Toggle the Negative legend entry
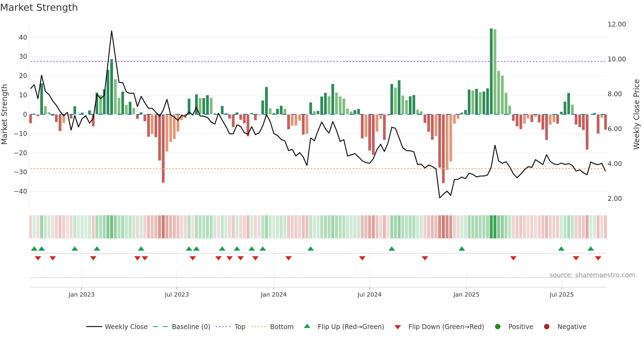This screenshot has height=362, width=644. [565, 327]
